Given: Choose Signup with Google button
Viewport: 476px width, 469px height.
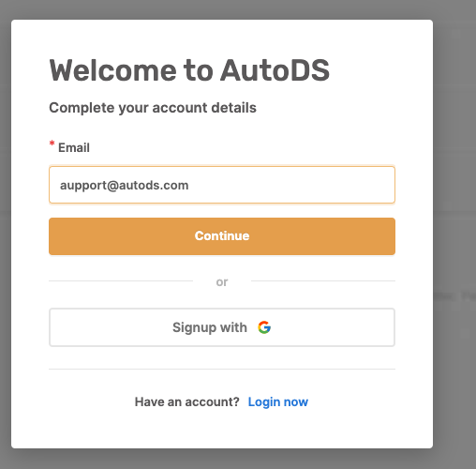Looking at the screenshot, I should click(x=222, y=327).
